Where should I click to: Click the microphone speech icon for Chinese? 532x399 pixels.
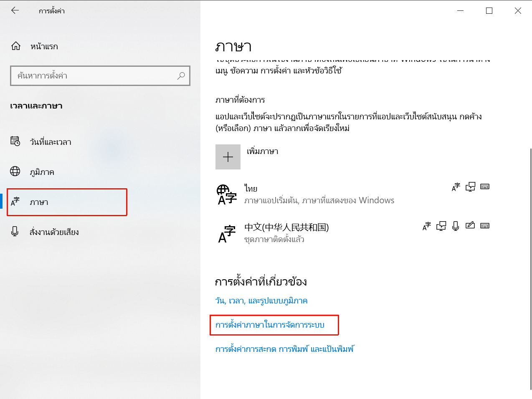(x=456, y=226)
